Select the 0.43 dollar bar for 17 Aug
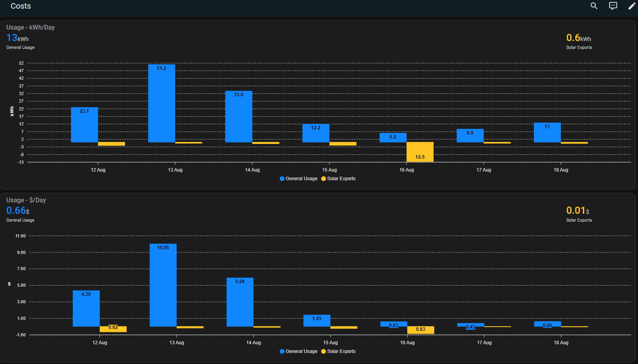 click(x=471, y=325)
